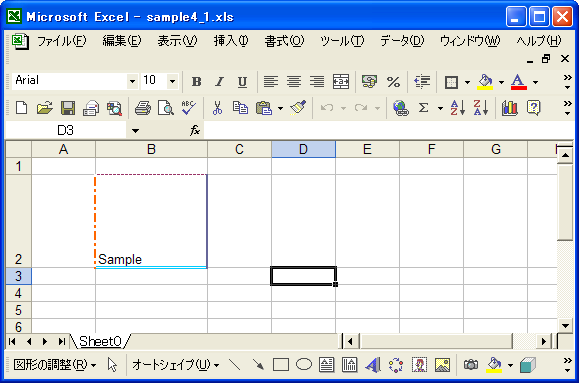Open Fill Color dropdown arrow
The image size is (579, 383).
click(x=501, y=82)
